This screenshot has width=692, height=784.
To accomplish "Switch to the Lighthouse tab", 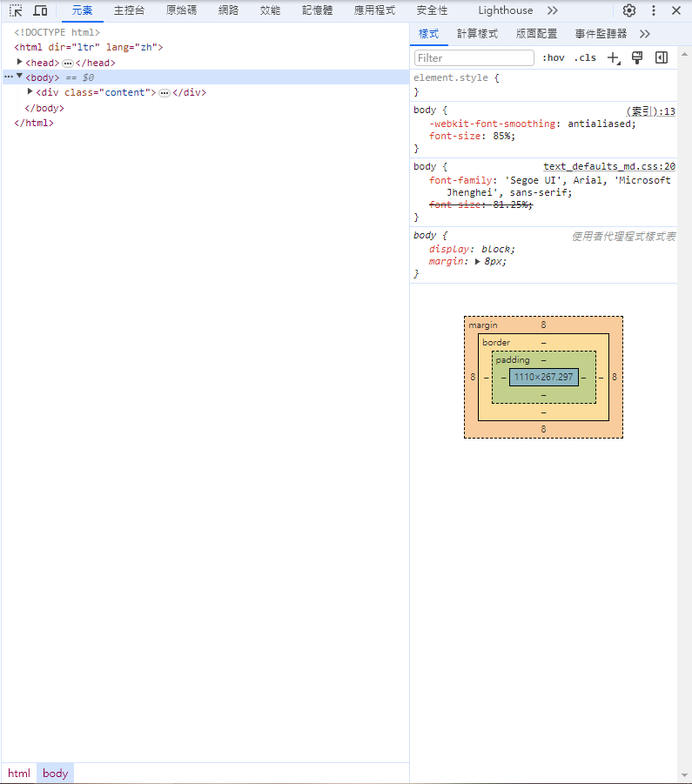I will pos(506,10).
